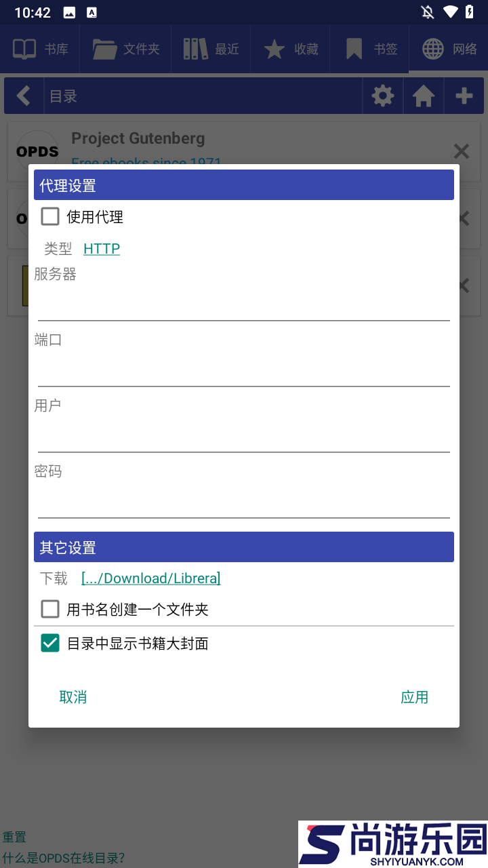Click the 文件夹 folder icon

pyautogui.click(x=125, y=48)
